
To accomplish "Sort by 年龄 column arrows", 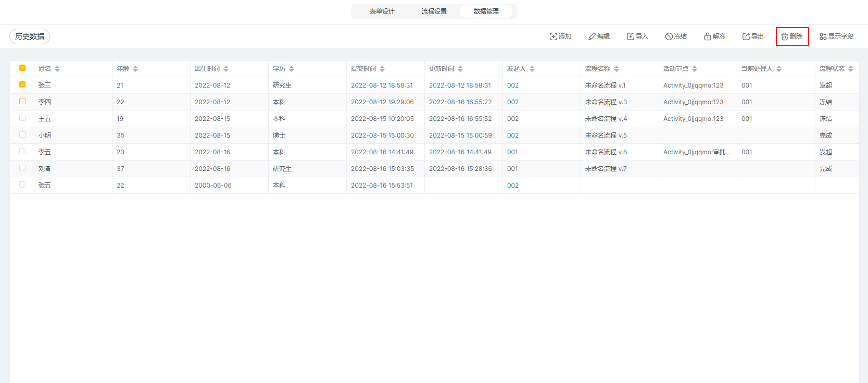I will [x=135, y=69].
